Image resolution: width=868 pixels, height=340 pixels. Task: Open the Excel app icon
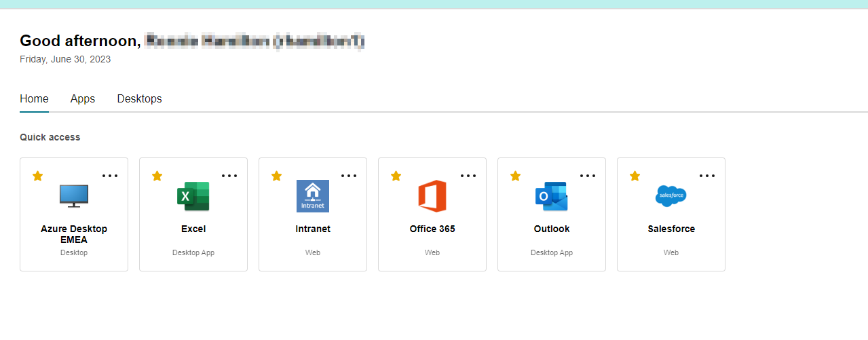(x=193, y=196)
